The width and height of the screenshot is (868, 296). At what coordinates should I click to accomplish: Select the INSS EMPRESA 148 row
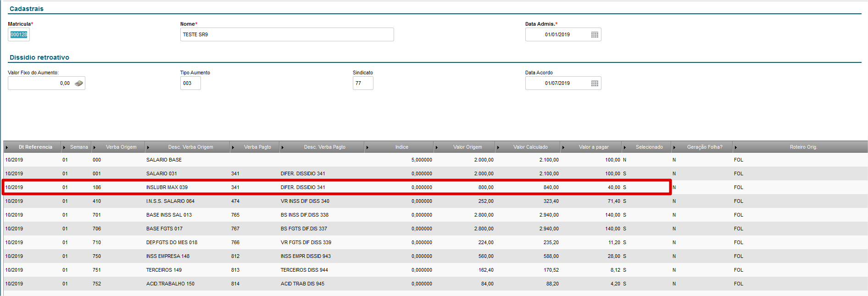click(435, 256)
